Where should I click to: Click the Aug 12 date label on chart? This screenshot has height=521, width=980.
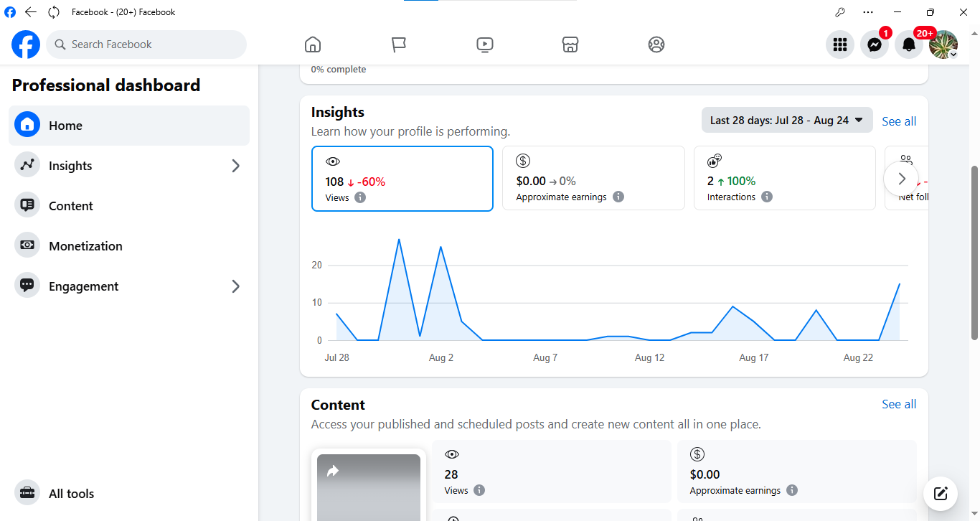(x=650, y=357)
